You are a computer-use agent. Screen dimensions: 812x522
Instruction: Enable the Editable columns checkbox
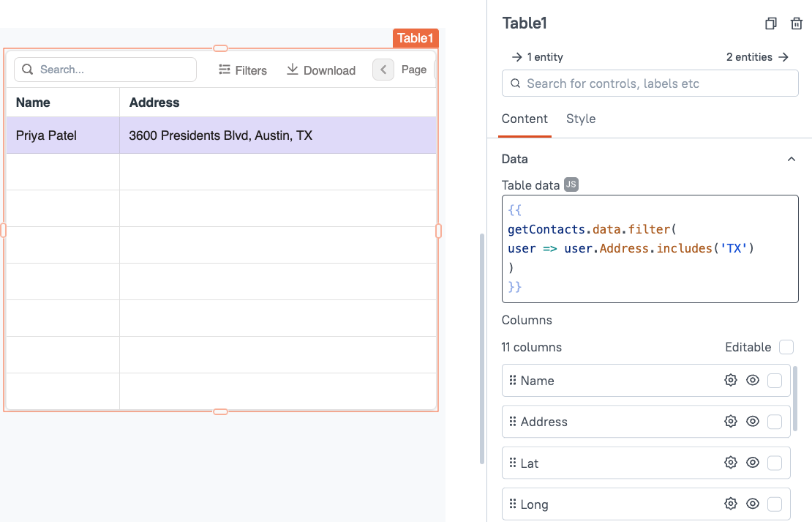(786, 346)
